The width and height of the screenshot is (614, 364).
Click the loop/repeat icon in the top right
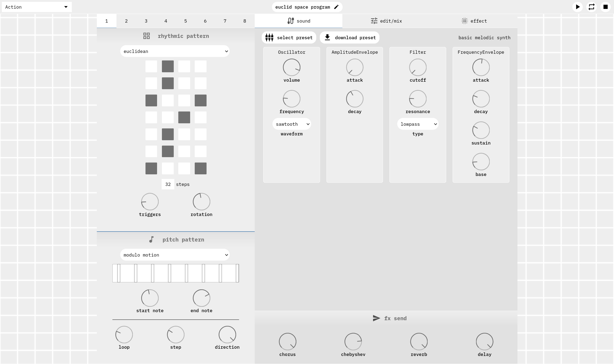coord(592,7)
